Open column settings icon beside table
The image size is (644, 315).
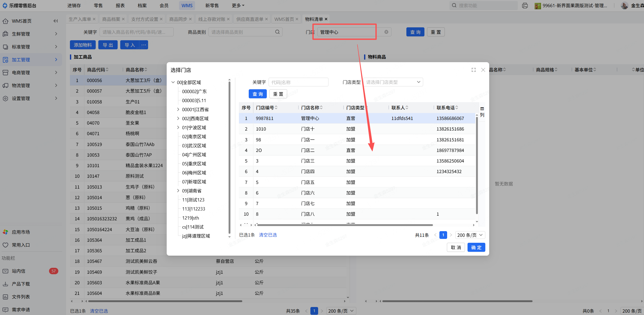482,109
